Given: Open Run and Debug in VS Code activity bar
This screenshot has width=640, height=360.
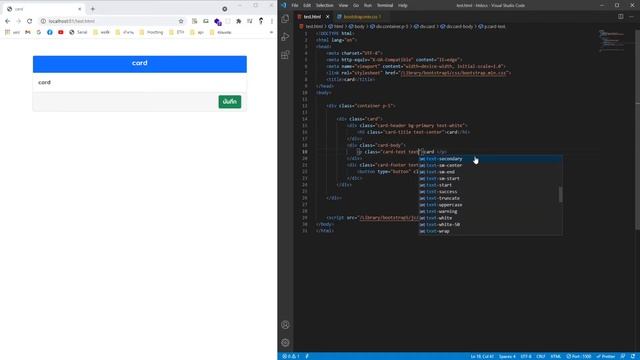Looking at the screenshot, I should pyautogui.click(x=285, y=37).
